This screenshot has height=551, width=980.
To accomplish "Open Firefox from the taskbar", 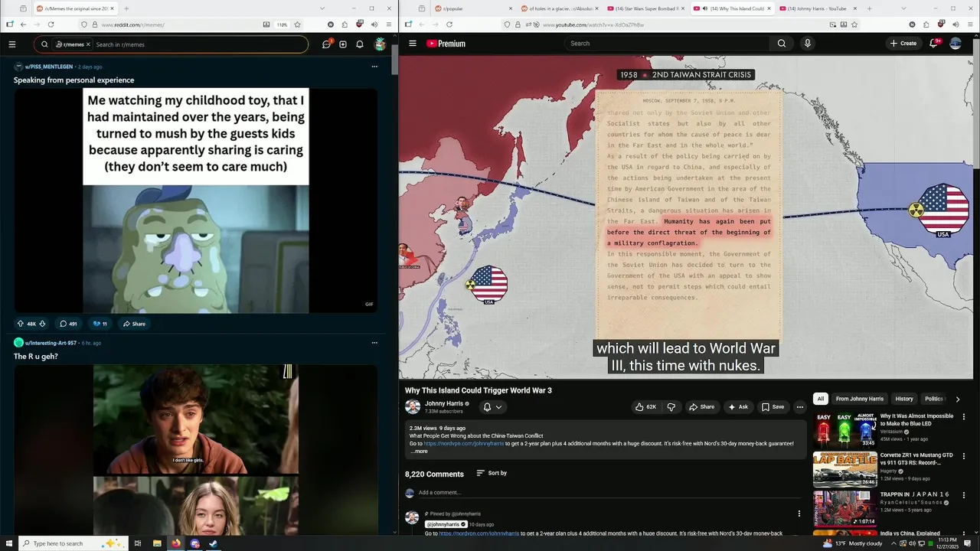I will click(176, 543).
